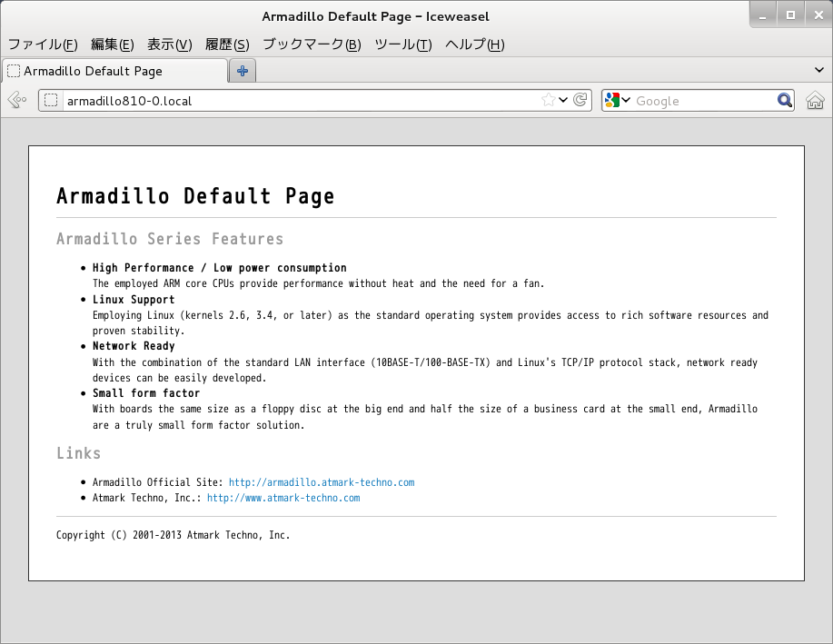Open the ヘルプ(H) menu

pyautogui.click(x=475, y=45)
